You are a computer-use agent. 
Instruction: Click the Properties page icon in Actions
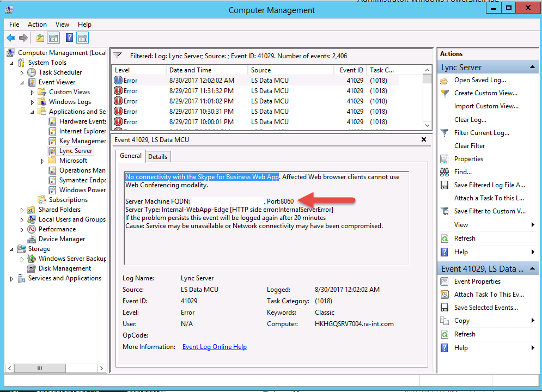(x=444, y=159)
